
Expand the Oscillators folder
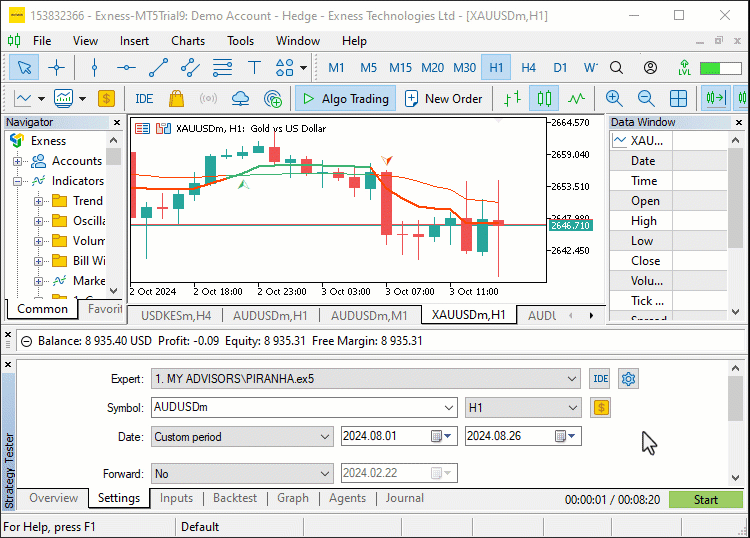[x=38, y=221]
